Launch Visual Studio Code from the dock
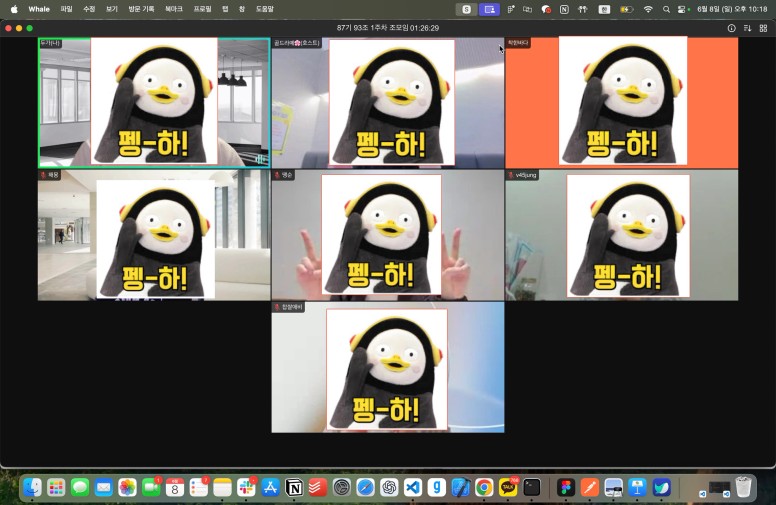 pyautogui.click(x=413, y=488)
